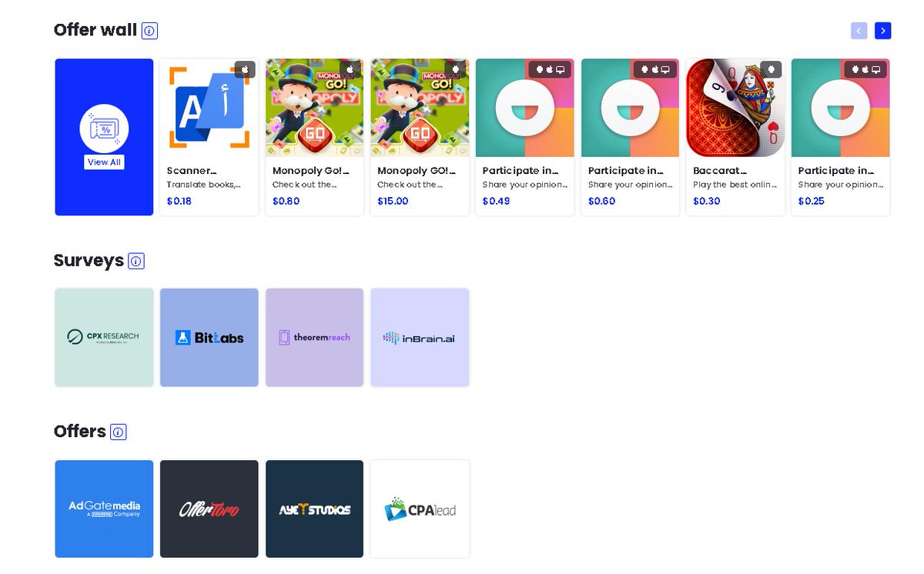924x574 pixels.
Task: Click platform badges on $0.60 survey offer
Action: pyautogui.click(x=655, y=69)
